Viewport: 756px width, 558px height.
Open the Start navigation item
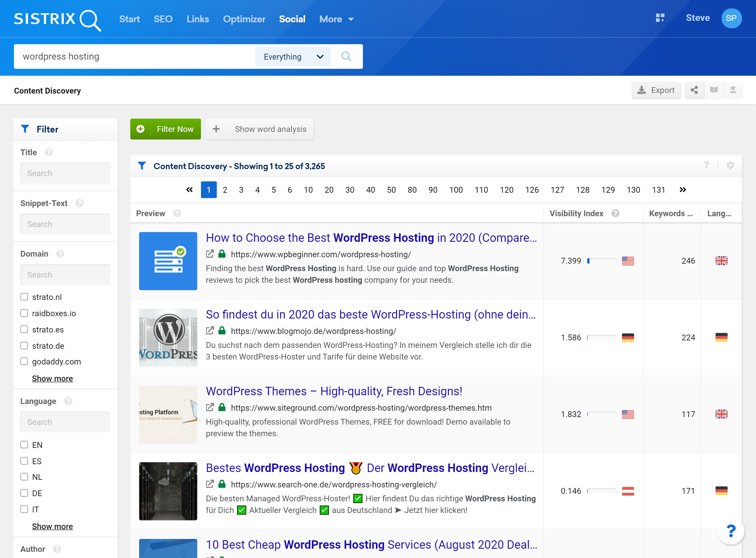click(129, 19)
